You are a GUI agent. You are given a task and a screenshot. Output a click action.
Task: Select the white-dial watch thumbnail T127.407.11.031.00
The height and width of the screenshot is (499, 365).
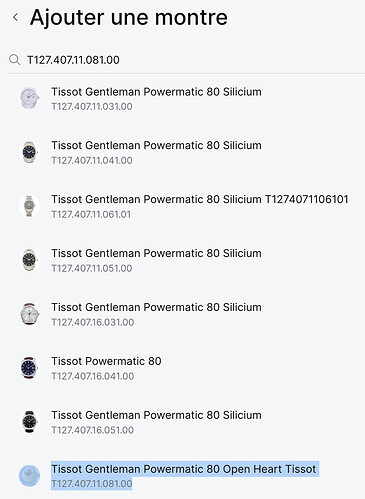[29, 98]
